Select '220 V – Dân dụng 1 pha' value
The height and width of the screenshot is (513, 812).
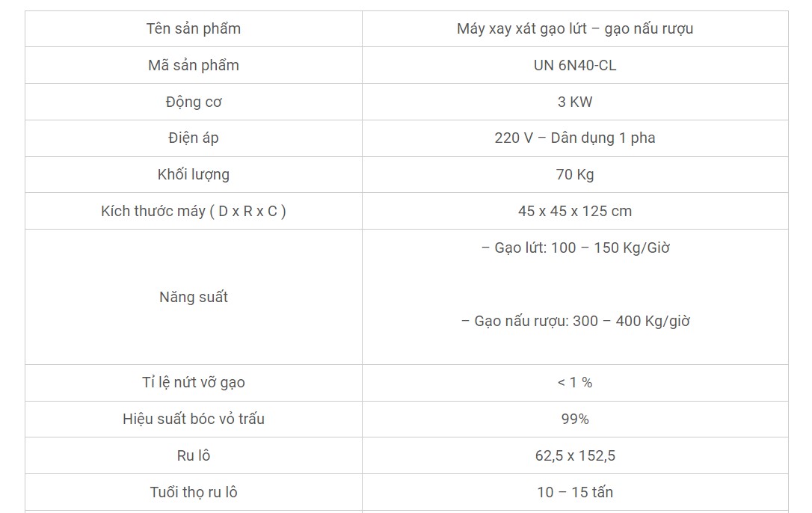click(575, 138)
